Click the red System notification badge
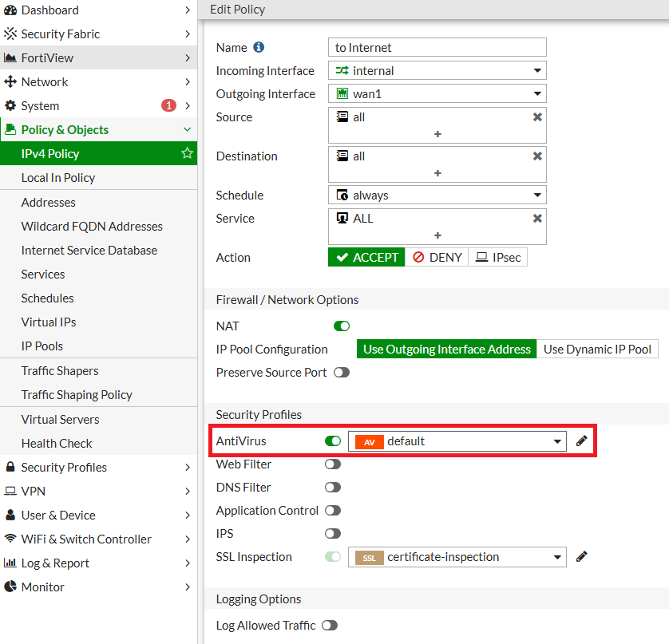Viewport: 669px width, 644px height. pyautogui.click(x=168, y=105)
